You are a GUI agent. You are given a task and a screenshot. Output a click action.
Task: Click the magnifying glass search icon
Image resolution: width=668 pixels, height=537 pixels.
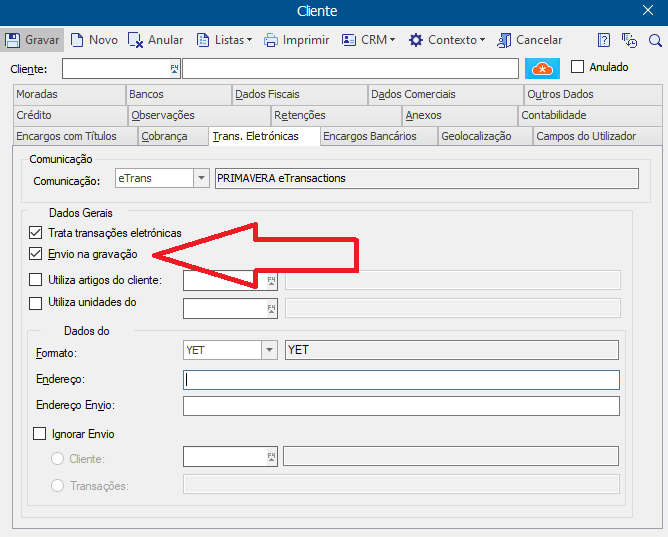(655, 40)
